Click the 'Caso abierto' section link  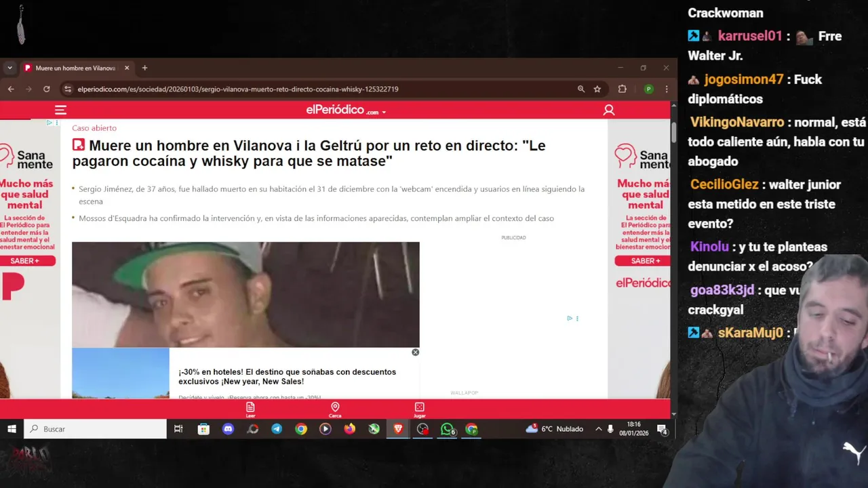point(94,128)
